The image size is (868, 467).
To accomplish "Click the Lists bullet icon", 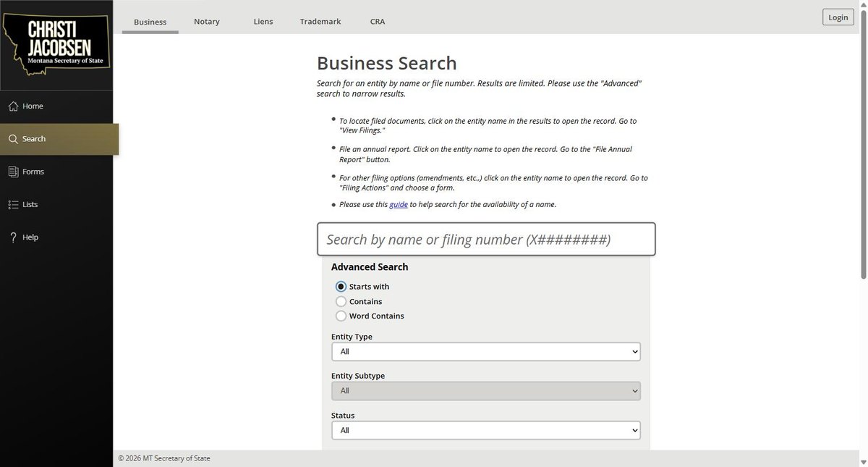I will point(13,205).
